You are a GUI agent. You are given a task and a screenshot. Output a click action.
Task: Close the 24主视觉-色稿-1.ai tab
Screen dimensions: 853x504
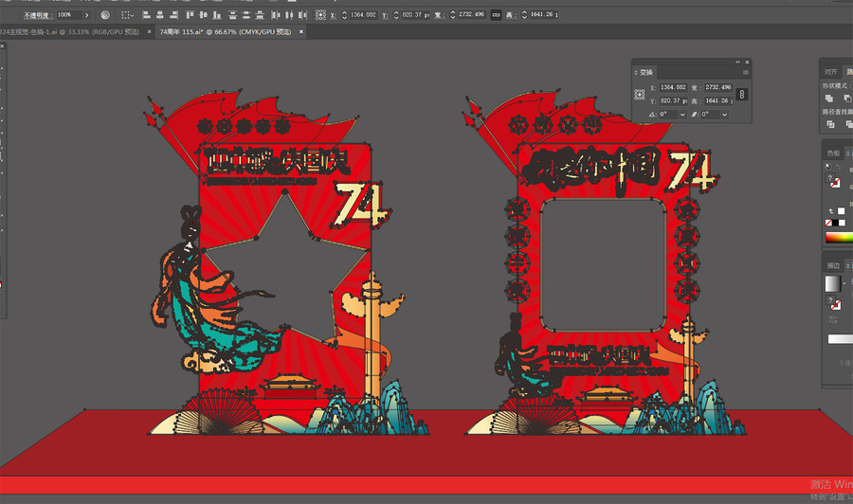click(149, 32)
